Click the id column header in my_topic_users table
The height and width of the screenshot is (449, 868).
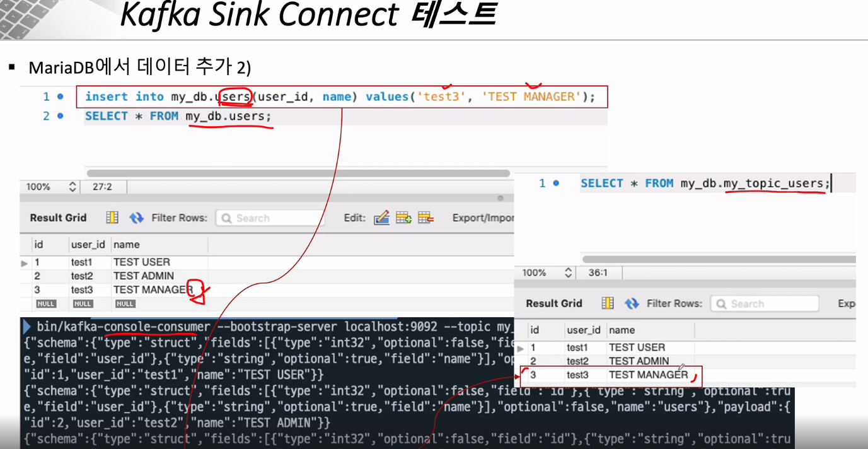tap(535, 330)
